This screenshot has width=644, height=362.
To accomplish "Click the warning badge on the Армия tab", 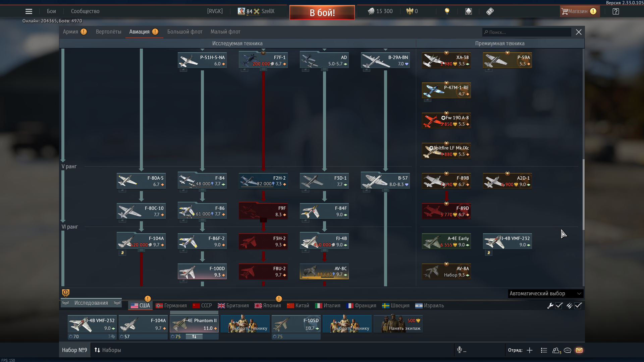I will [x=84, y=32].
